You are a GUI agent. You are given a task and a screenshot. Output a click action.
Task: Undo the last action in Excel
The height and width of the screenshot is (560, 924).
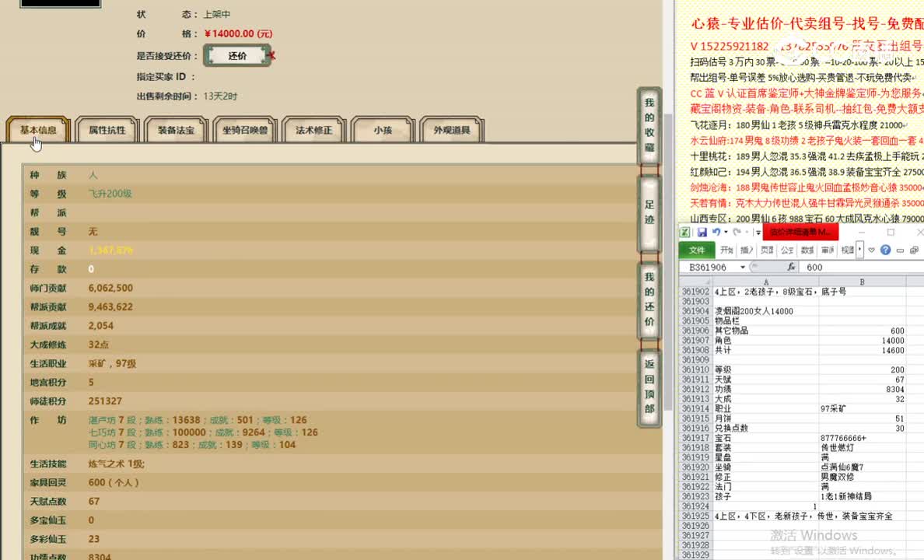pyautogui.click(x=716, y=232)
